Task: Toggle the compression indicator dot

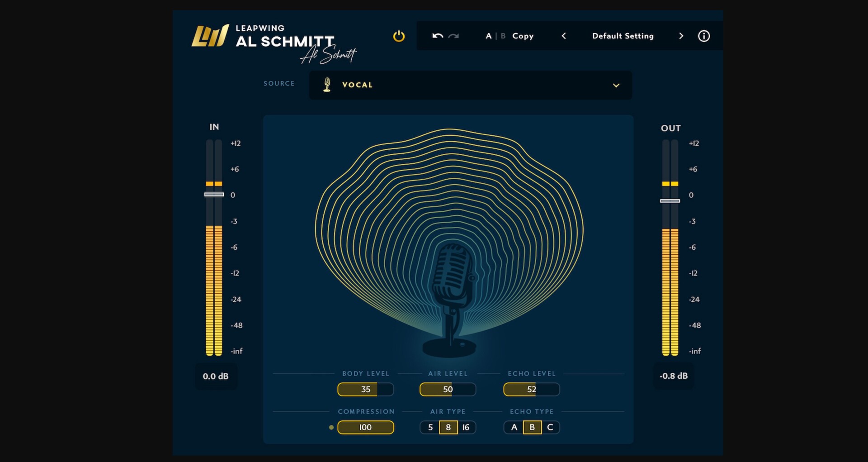Action: tap(331, 427)
